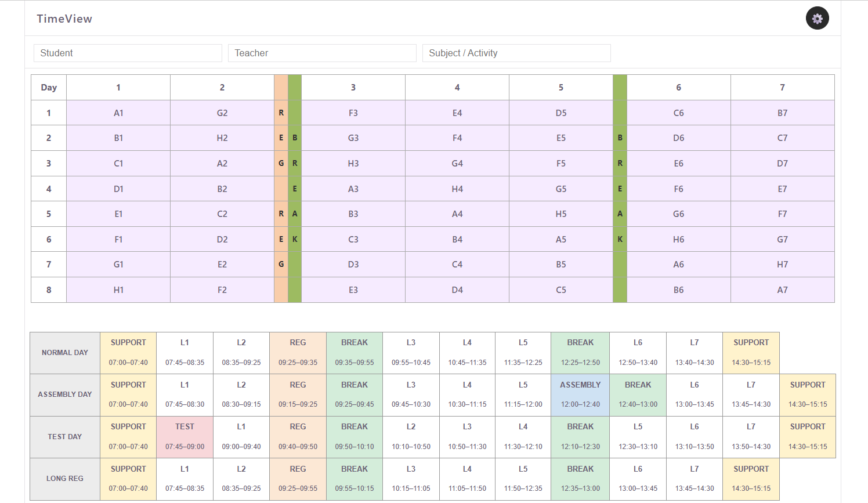Select cell G6 on day 5
Screen dimensions: 868x503
click(x=679, y=214)
